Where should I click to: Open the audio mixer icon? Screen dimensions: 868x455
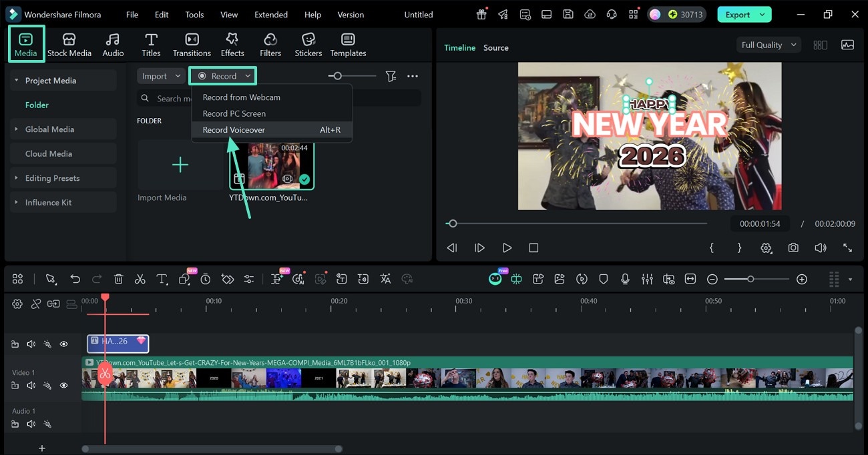click(x=647, y=279)
